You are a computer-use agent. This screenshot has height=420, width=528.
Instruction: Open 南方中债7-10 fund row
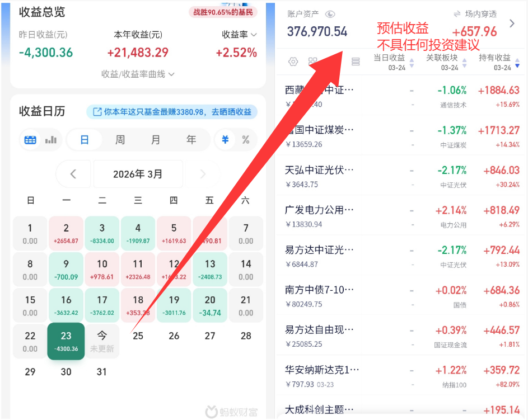(x=401, y=295)
